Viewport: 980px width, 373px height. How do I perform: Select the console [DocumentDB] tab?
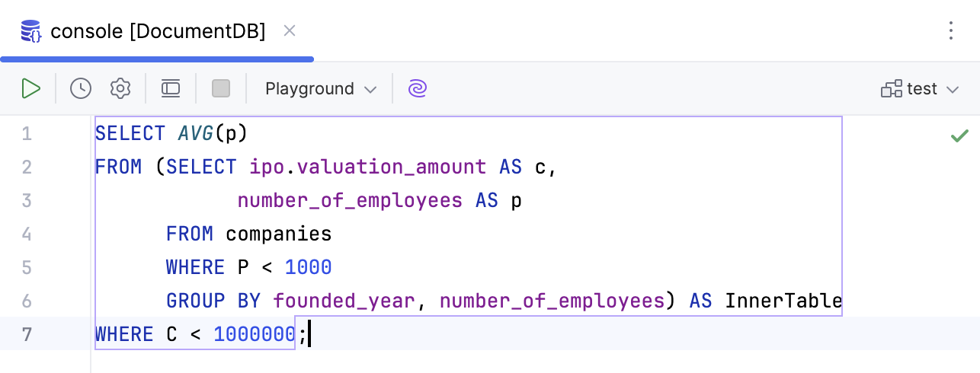158,31
